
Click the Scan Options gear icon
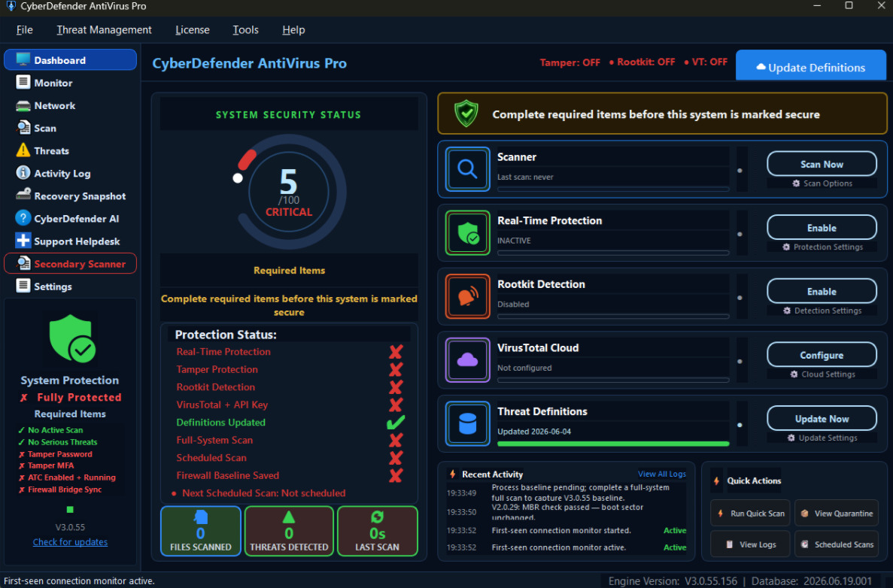[x=796, y=183]
